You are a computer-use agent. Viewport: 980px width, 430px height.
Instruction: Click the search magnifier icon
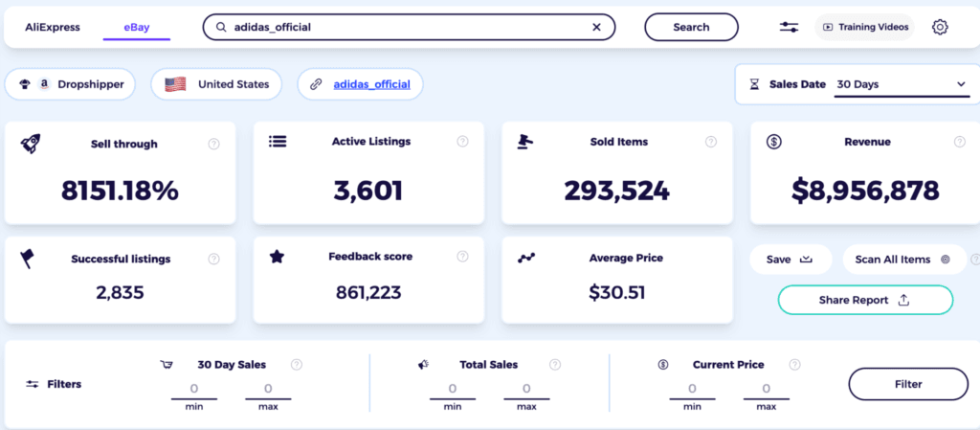click(x=221, y=28)
